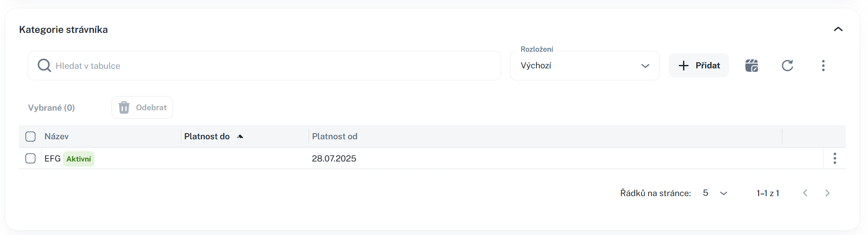Open the EFG row actions menu
Viewport: 868px width, 235px height.
point(834,159)
